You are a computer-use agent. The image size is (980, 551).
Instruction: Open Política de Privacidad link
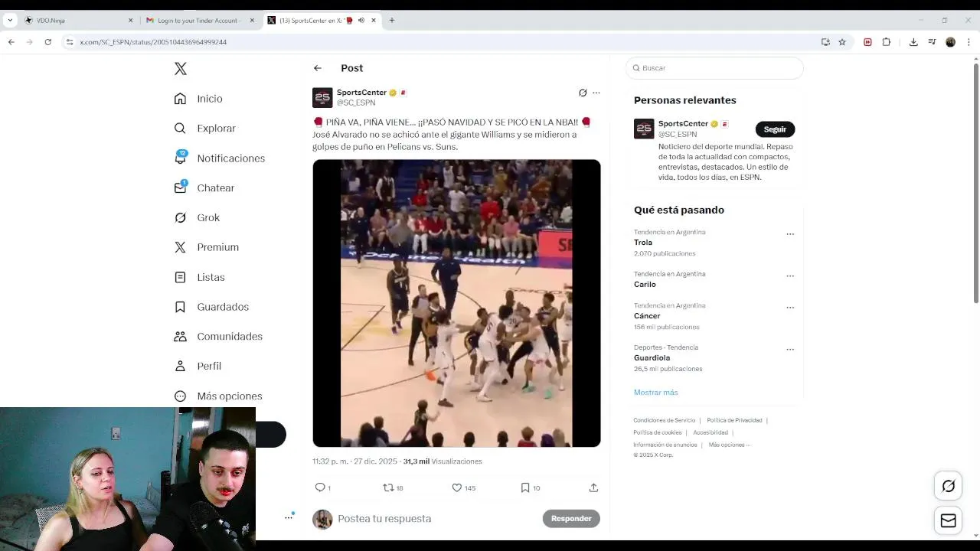(734, 420)
